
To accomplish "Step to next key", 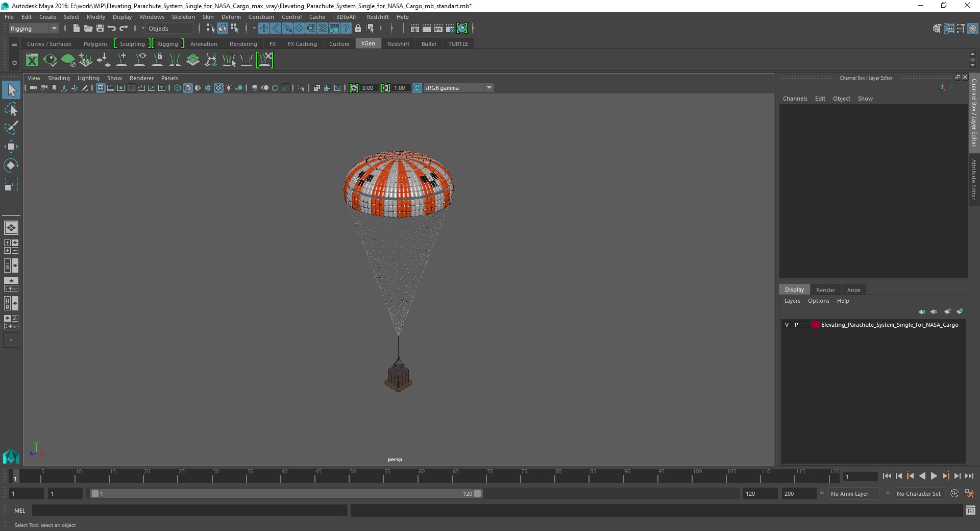I will coord(945,476).
